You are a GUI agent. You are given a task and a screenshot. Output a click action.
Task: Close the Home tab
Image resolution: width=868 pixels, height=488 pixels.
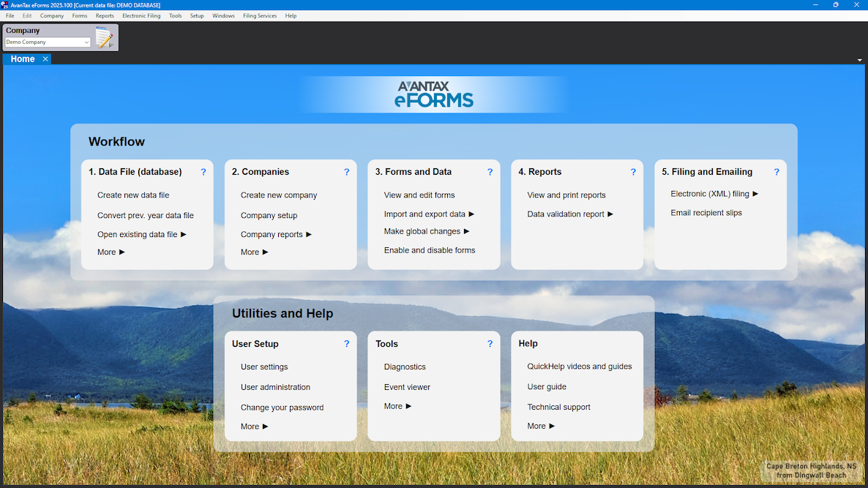pos(45,59)
